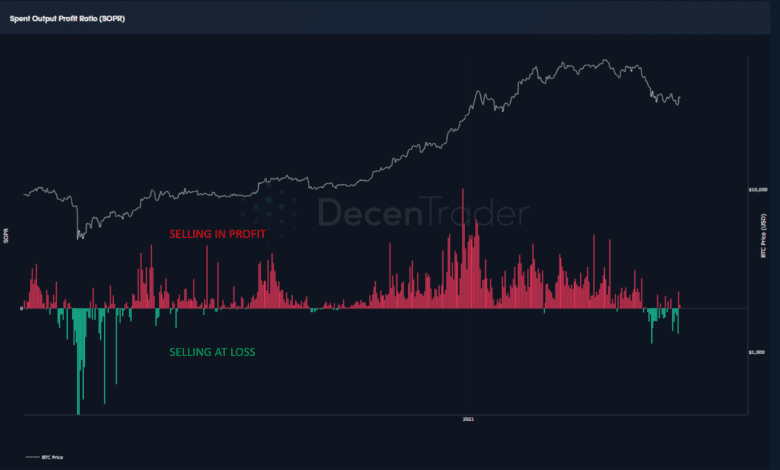The image size is (780, 470).
Task: Click the SELLING AT LOSS annotation
Action: [212, 352]
